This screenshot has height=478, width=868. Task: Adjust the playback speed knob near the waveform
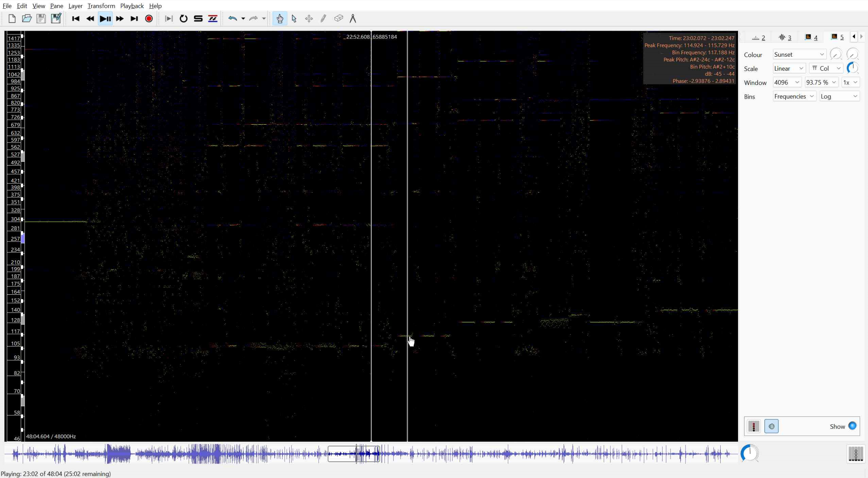pos(750,453)
